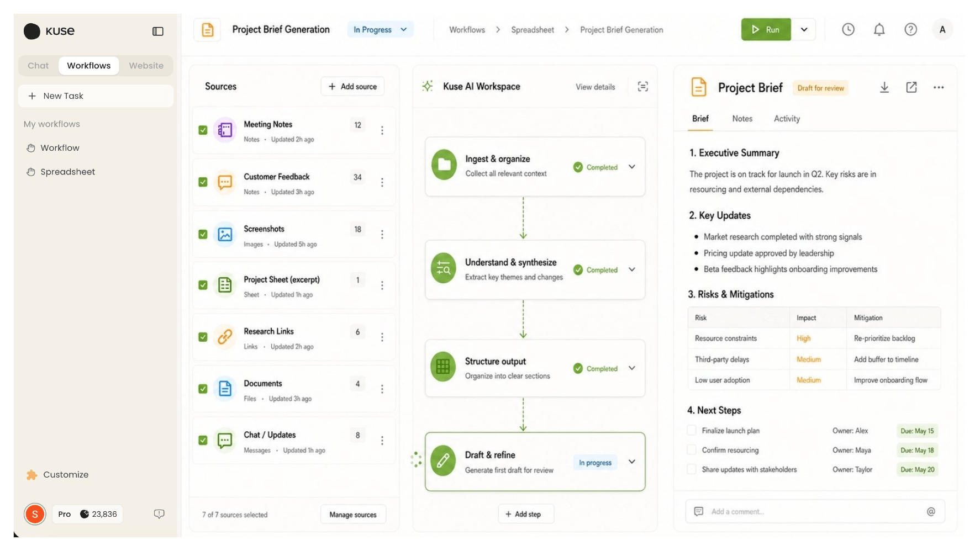Click the Research Links chain icon
Screen dimensions: 980x551
pos(225,337)
